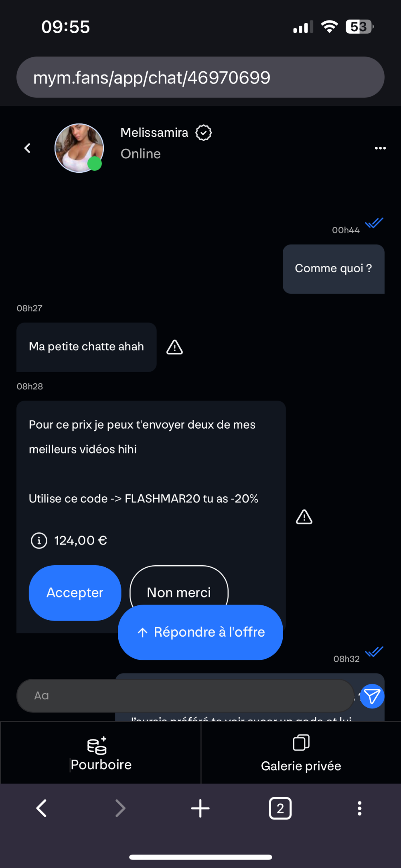Image resolution: width=401 pixels, height=868 pixels.
Task: Tap the back arrow beside profile picture
Action: point(27,148)
